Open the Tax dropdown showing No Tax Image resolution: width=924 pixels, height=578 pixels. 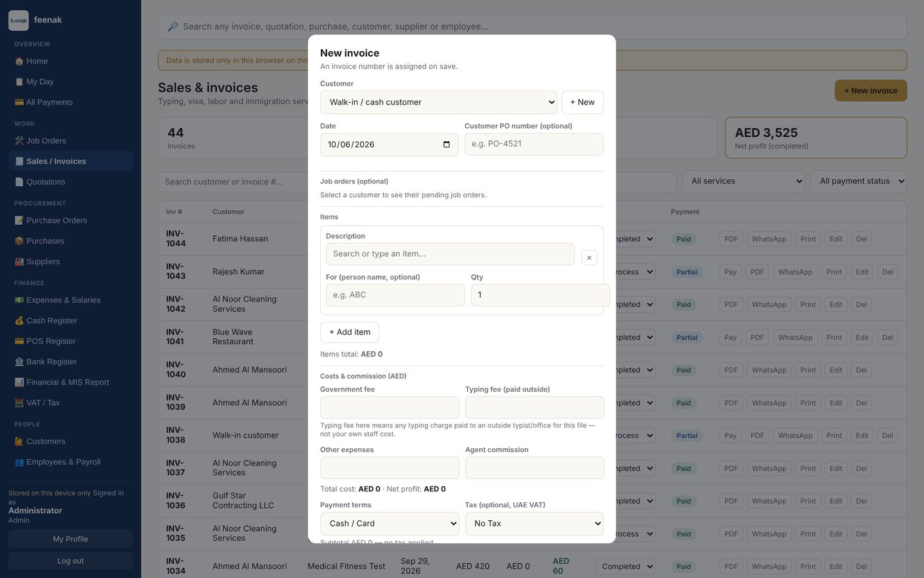point(535,523)
